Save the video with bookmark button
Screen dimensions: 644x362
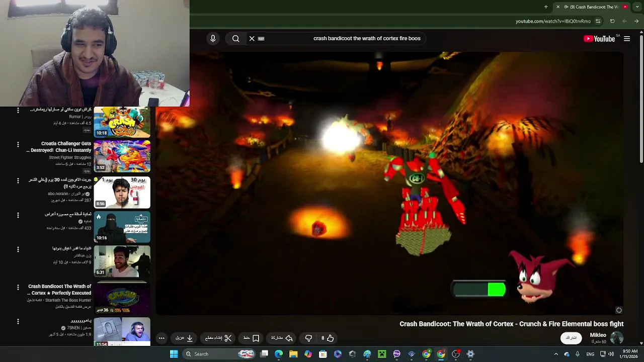252,338
